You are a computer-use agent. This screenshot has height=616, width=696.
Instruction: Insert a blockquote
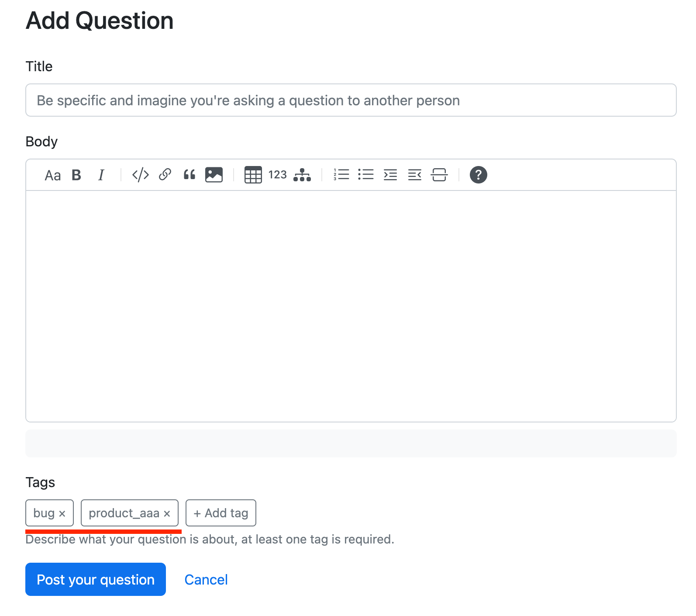click(189, 175)
